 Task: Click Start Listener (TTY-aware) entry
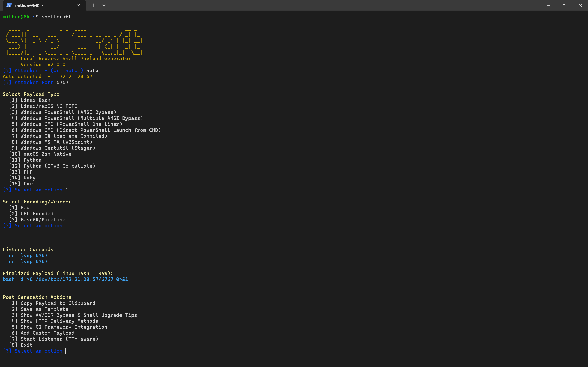point(54,339)
